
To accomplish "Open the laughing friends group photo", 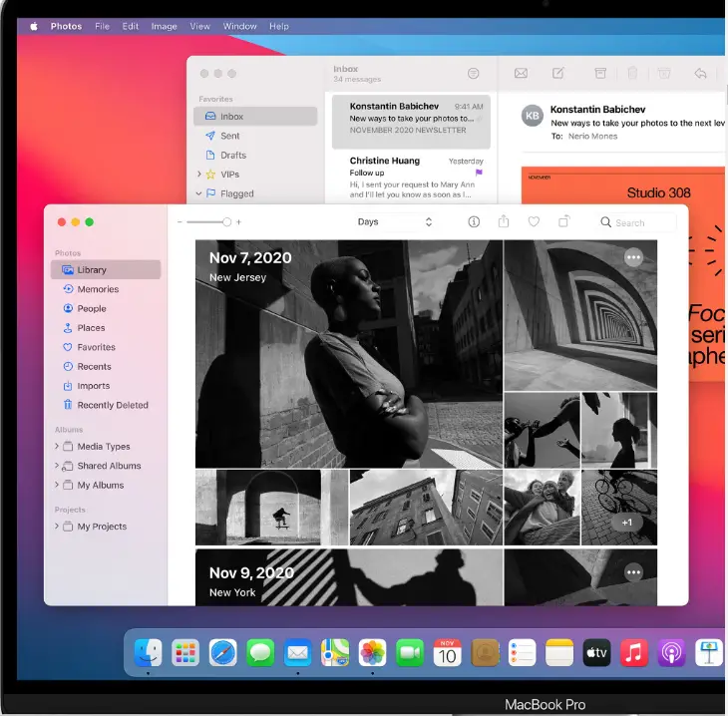I will point(542,507).
